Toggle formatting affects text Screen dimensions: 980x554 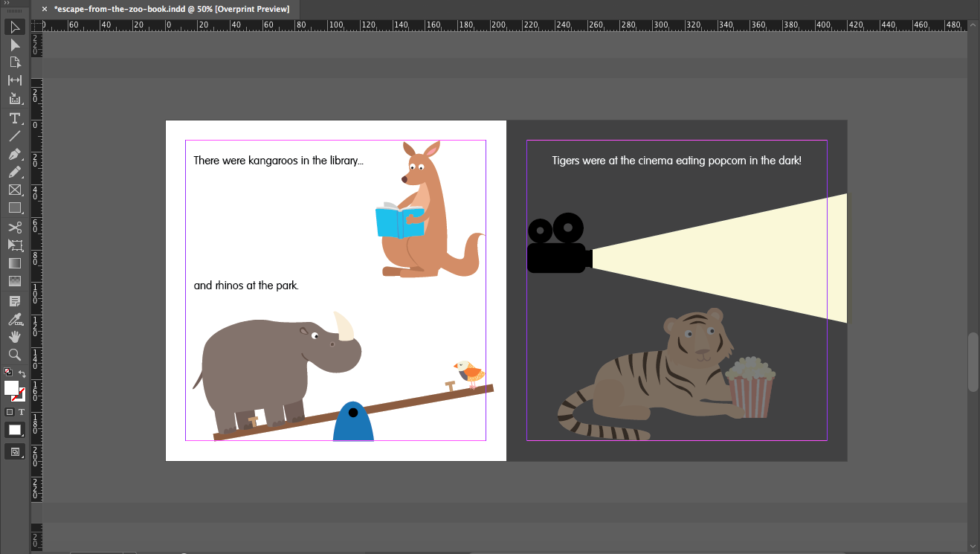tap(21, 411)
